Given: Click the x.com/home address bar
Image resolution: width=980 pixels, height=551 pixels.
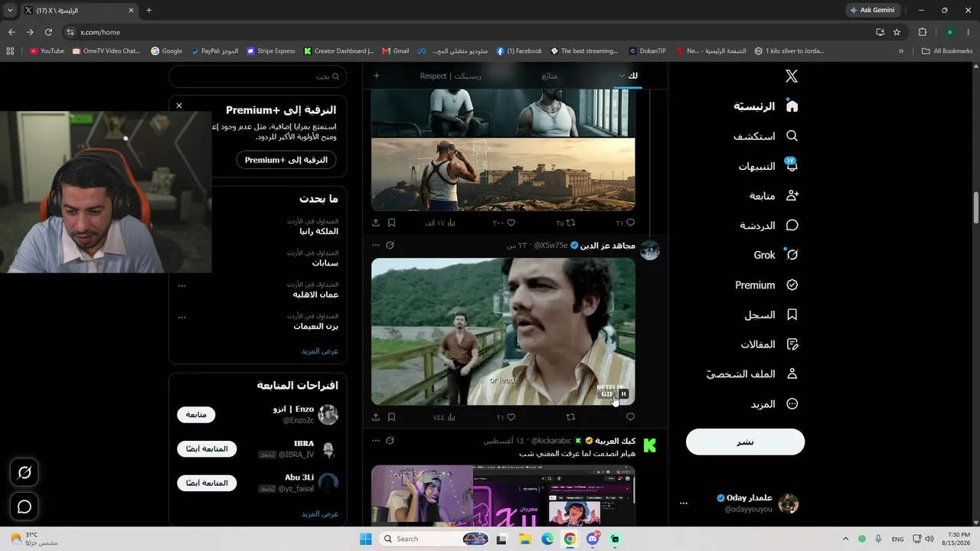Looking at the screenshot, I should (467, 32).
